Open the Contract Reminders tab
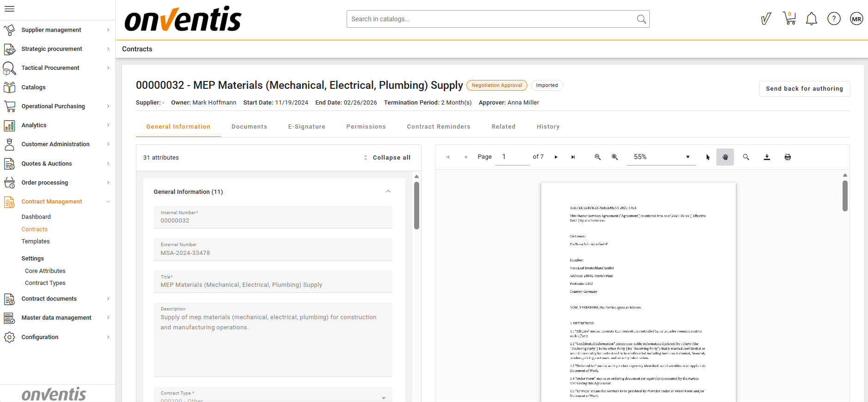Image resolution: width=868 pixels, height=402 pixels. pyautogui.click(x=438, y=127)
